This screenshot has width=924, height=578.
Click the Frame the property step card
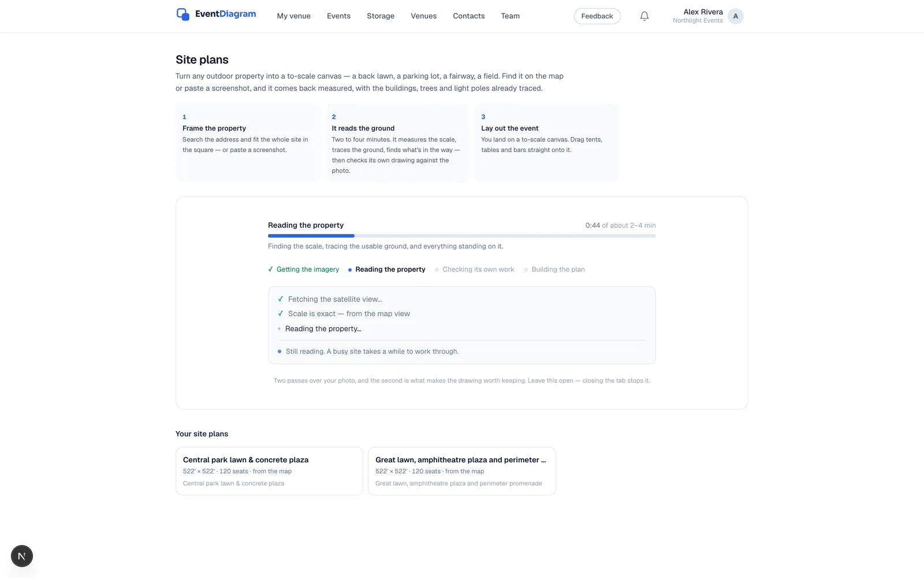pyautogui.click(x=248, y=143)
